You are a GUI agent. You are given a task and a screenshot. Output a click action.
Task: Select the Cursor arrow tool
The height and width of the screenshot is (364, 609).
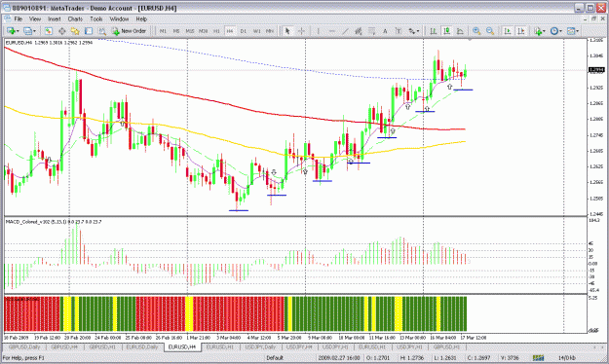coord(287,31)
